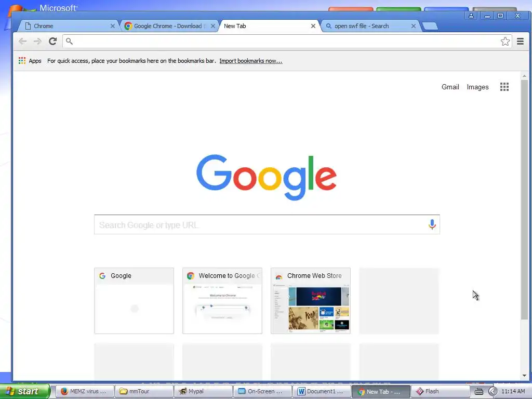
Task: Close the "Google Chrome - Download" tab
Action: [x=212, y=26]
